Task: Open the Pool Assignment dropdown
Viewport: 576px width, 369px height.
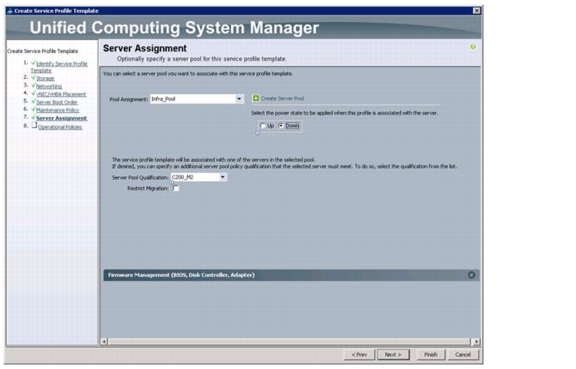Action: pos(239,99)
